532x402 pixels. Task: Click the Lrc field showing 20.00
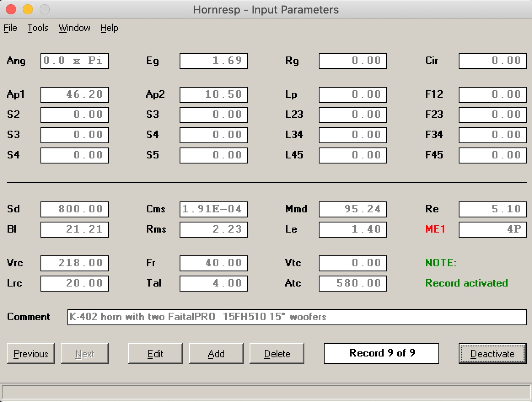(x=75, y=283)
